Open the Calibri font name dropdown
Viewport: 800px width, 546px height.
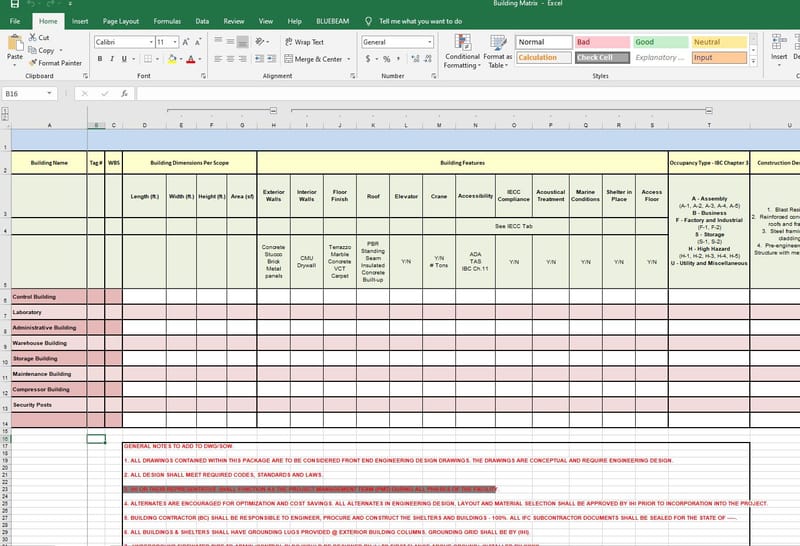click(149, 42)
